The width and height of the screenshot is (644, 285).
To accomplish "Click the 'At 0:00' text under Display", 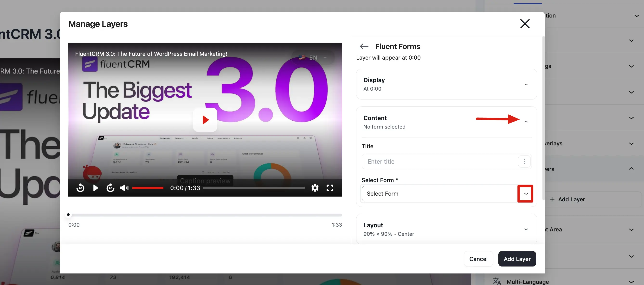I will (372, 89).
